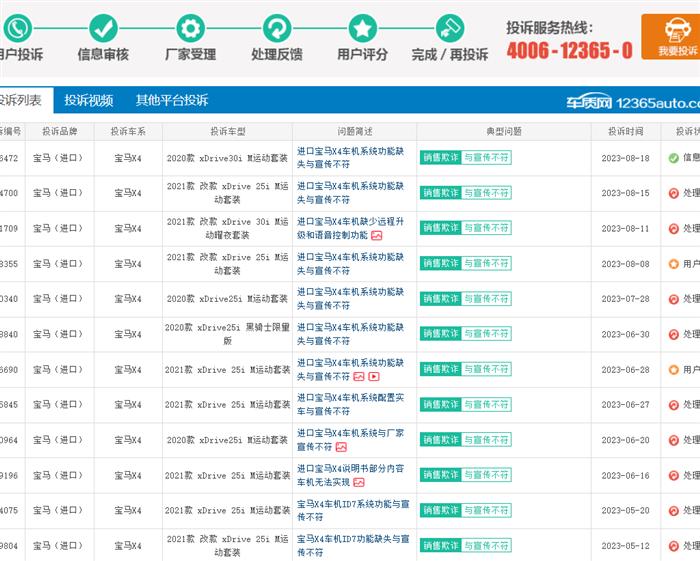Click the red status icon in the 2023-06-20 row
The image size is (700, 561).
pos(674,440)
